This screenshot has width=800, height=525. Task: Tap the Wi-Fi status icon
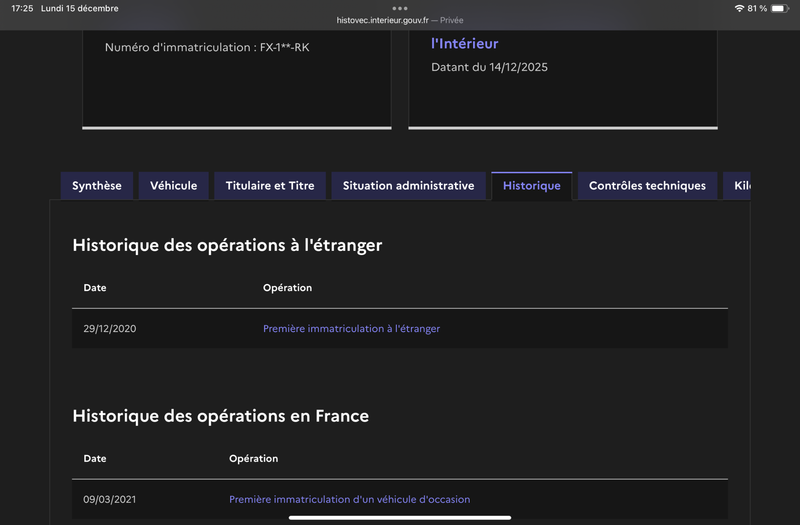(739, 8)
